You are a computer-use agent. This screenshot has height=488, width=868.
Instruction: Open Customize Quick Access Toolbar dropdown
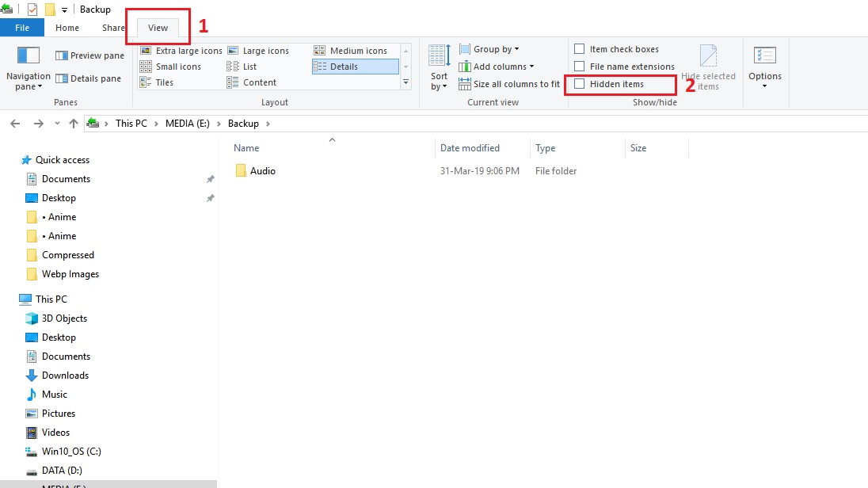point(64,10)
